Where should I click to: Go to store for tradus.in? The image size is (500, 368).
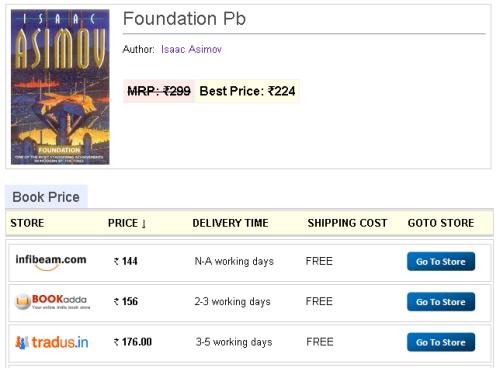(x=441, y=342)
